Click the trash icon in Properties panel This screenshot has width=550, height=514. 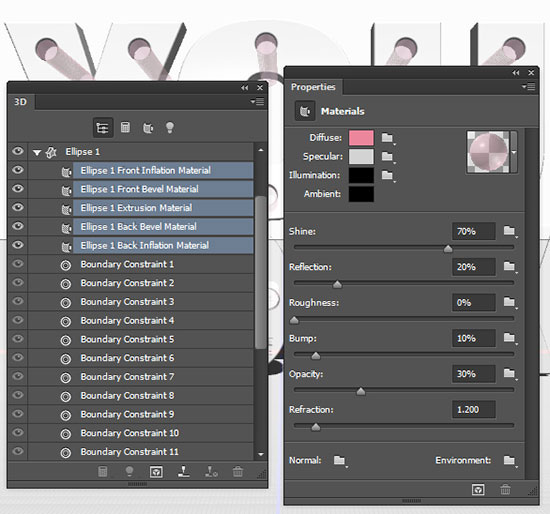tap(505, 489)
